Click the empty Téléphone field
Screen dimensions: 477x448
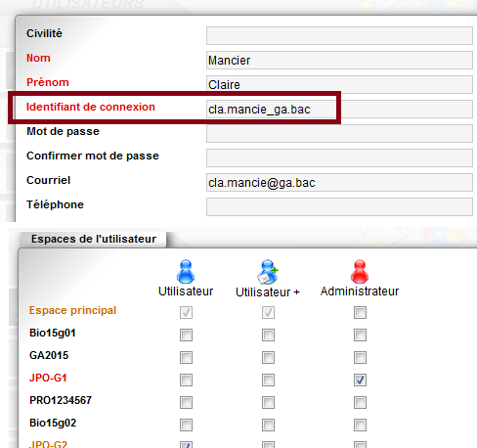pyautogui.click(x=339, y=207)
